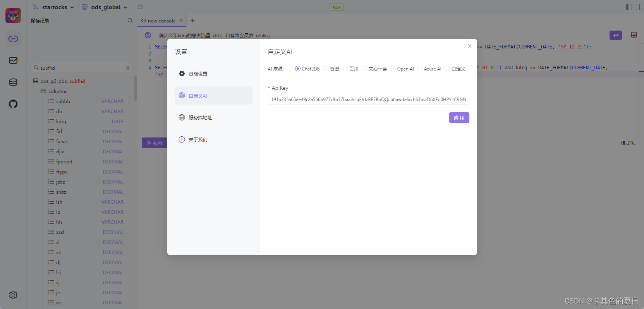Viewport: 644px width, 309px height.
Task: Toggle the right panel layout icon
Action: 639,7
